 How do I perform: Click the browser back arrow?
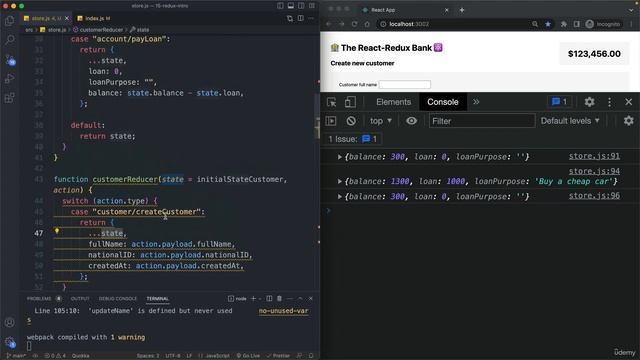coord(329,24)
